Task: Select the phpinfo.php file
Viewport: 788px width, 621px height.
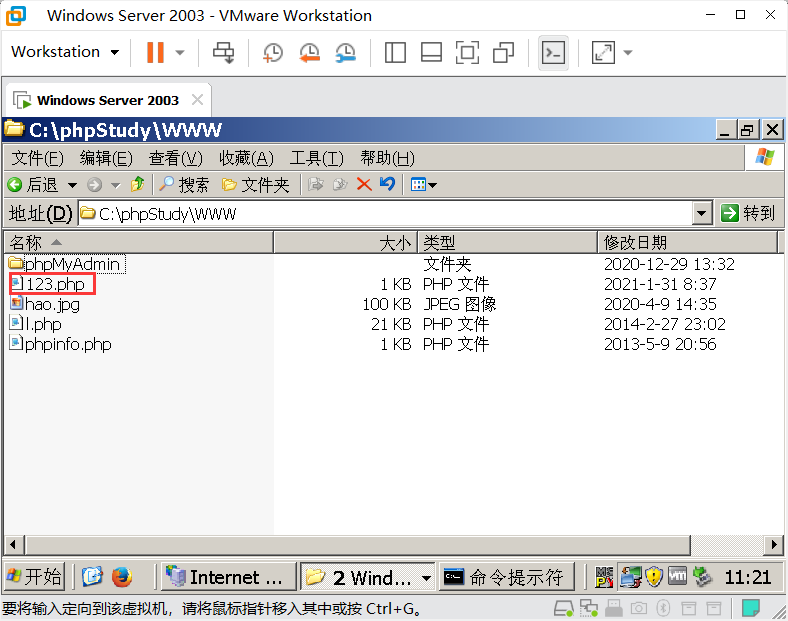Action: click(61, 344)
